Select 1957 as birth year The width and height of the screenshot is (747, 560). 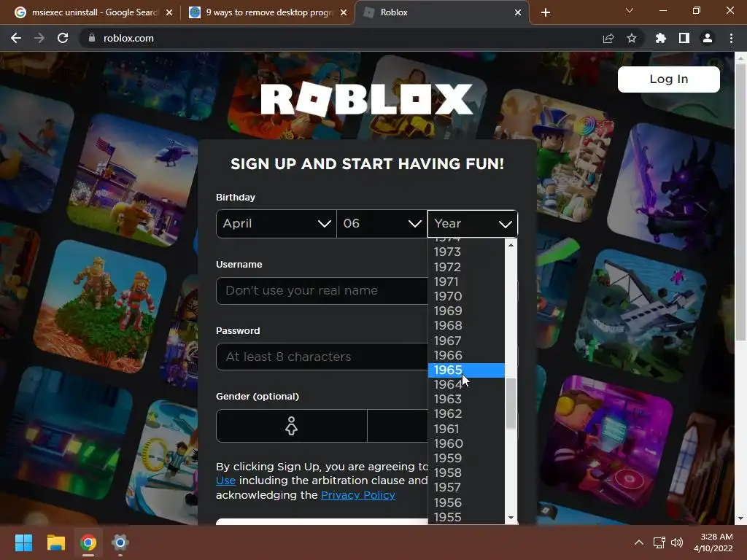(x=466, y=488)
